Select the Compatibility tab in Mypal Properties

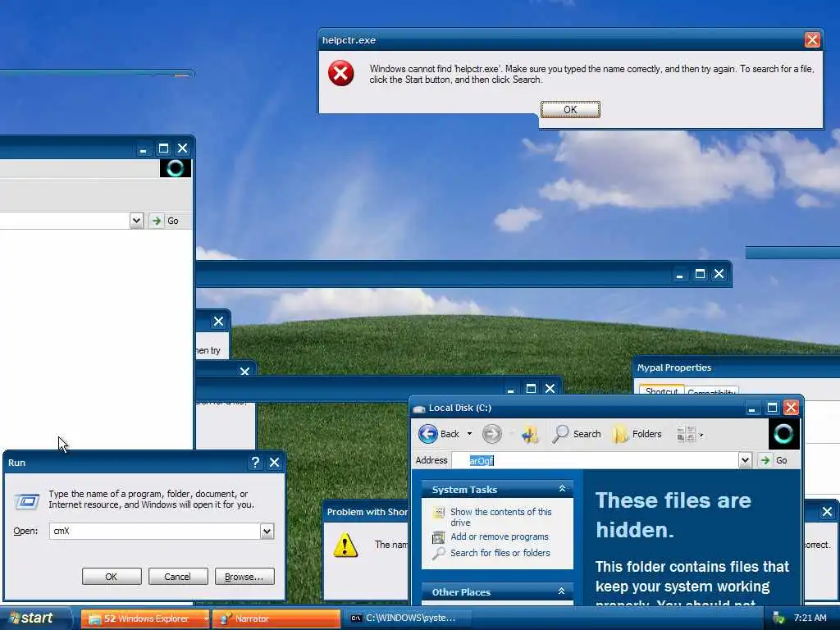coord(711,391)
